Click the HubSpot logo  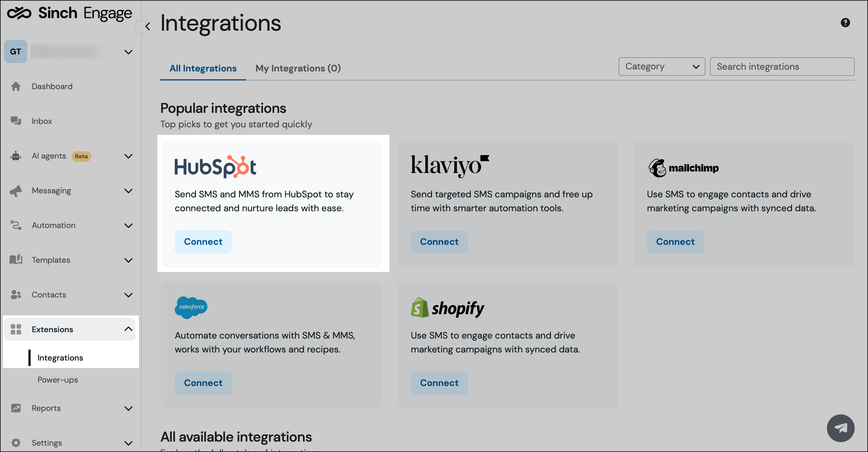(215, 166)
